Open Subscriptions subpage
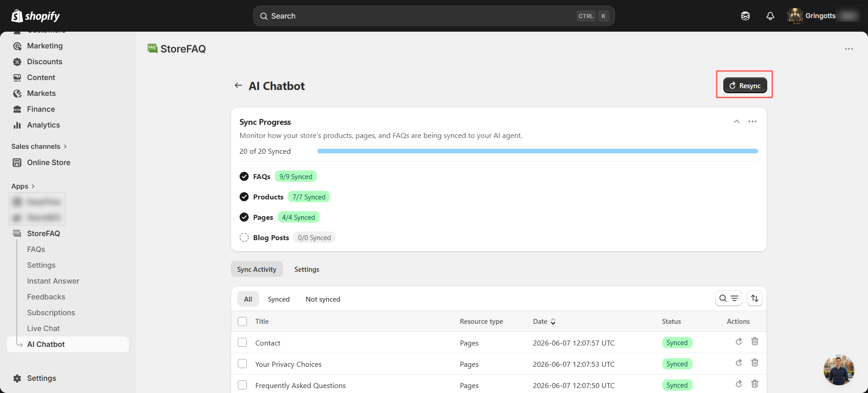 click(x=51, y=313)
